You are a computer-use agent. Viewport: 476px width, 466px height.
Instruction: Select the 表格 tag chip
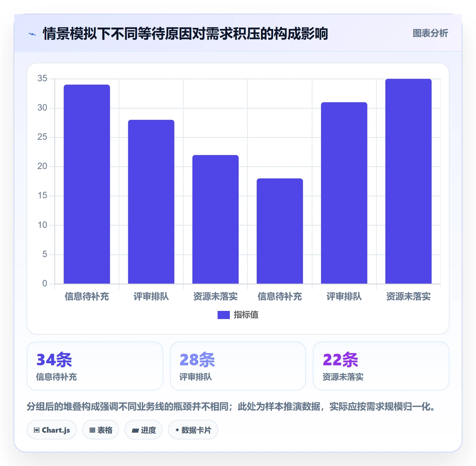click(101, 430)
